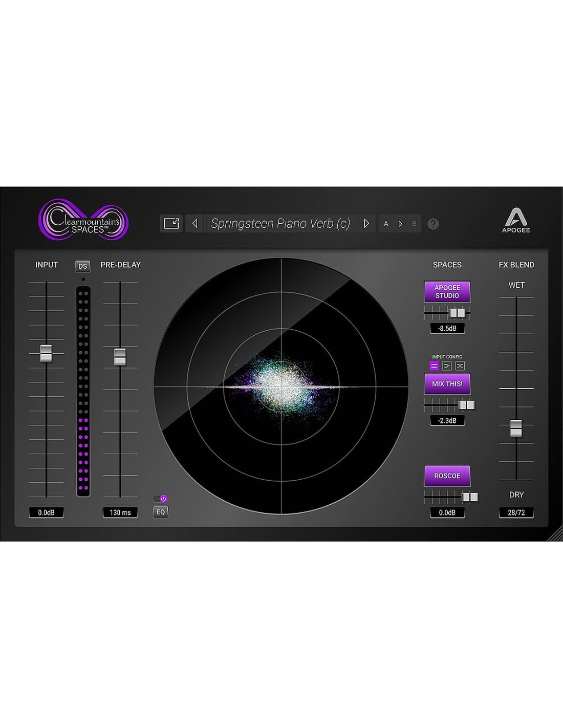
Task: Toggle the Roscoe space
Action: (447, 476)
